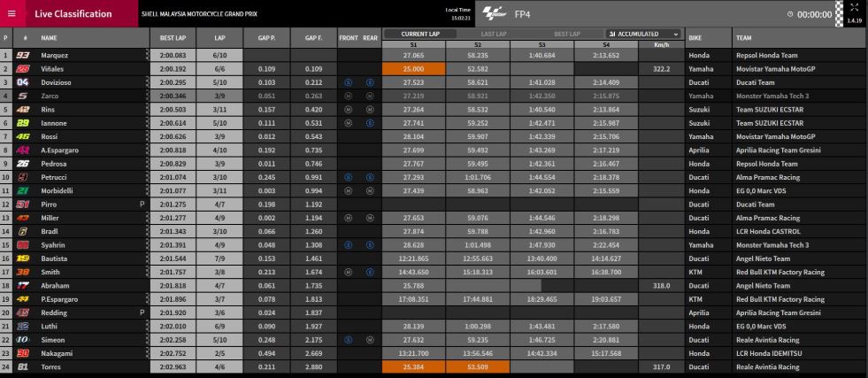This screenshot has height=378, width=868.
Task: Click the BIKE column header
Action: pos(695,38)
